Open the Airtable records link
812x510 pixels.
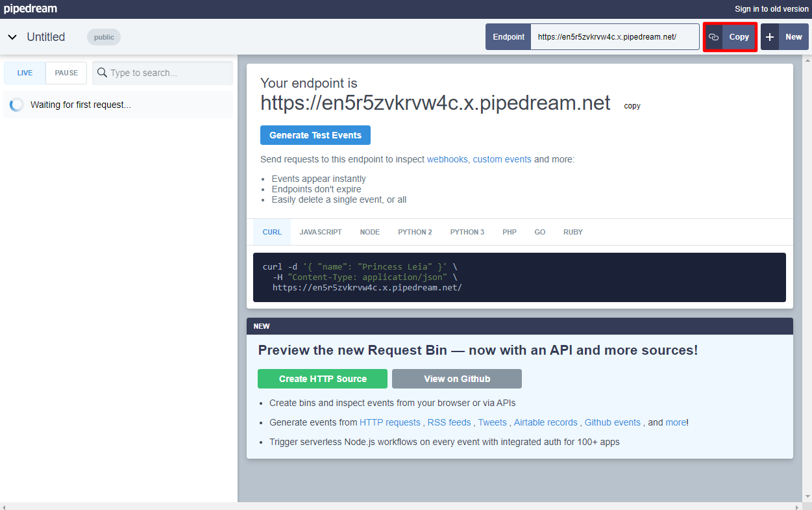pyautogui.click(x=546, y=422)
